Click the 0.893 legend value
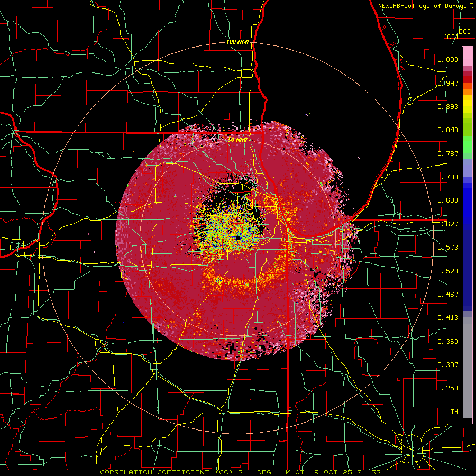Viewport: 476px width, 476px height. (448, 106)
